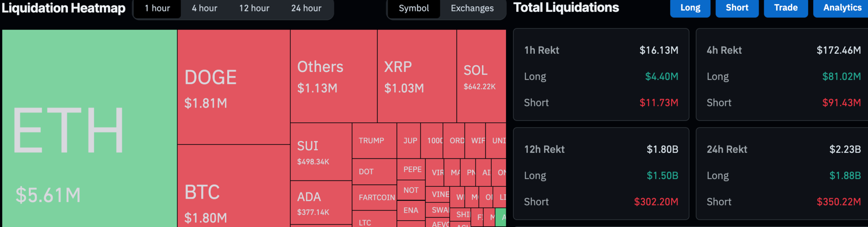Viewport: 868px width, 227px height.
Task: Switch to the 4 hour timeframe
Action: [x=204, y=8]
